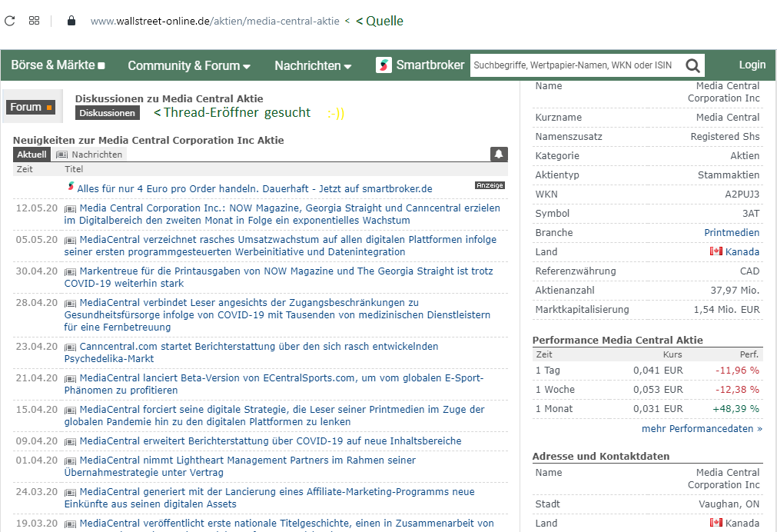Open erste nationale Titelgeschichte article
This screenshot has width=777, height=532.
tap(287, 524)
